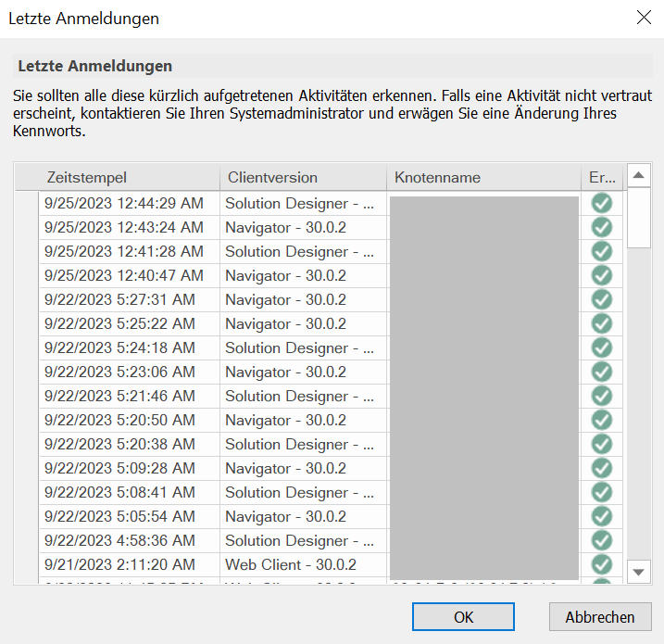664x644 pixels.
Task: Select timestamp 9/21/2023 2:11:20 AM
Action: tap(130, 564)
